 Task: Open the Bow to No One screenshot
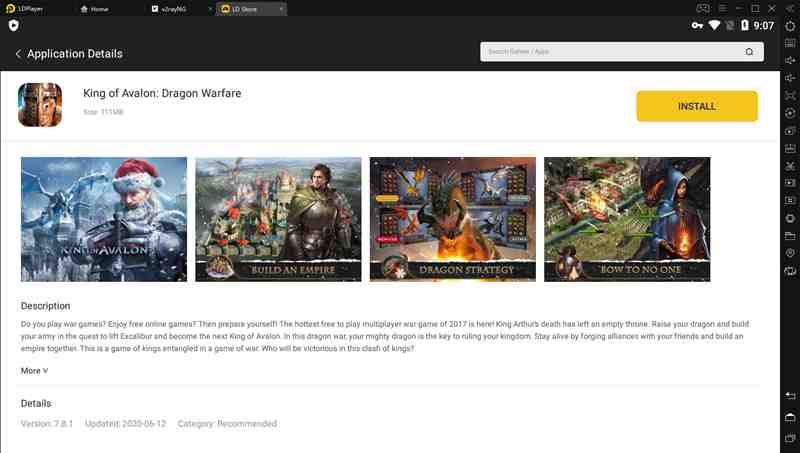click(x=627, y=219)
